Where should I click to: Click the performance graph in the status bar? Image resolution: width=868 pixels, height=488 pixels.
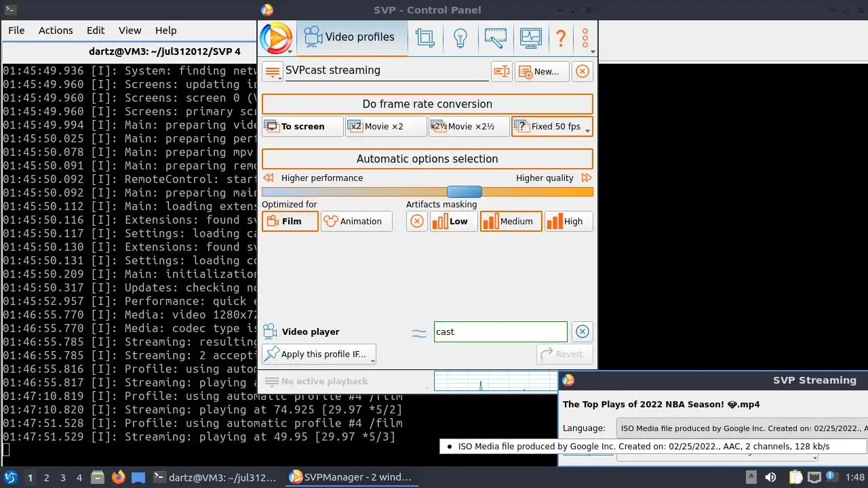point(496,381)
